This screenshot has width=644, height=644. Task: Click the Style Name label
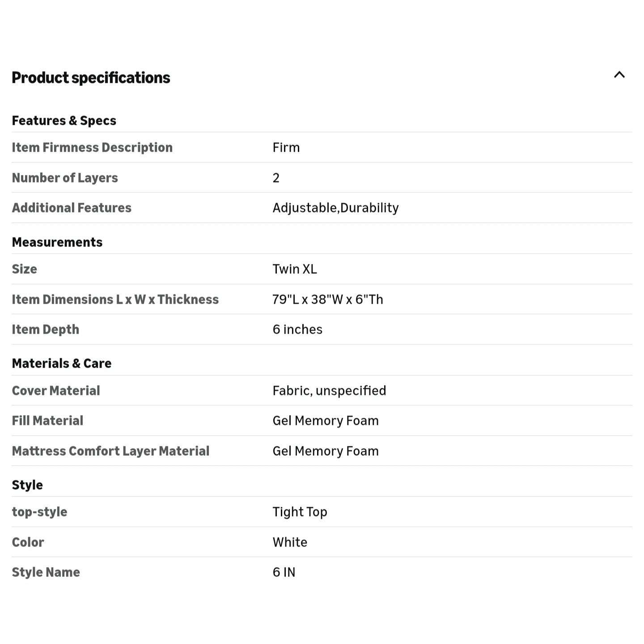click(x=46, y=572)
